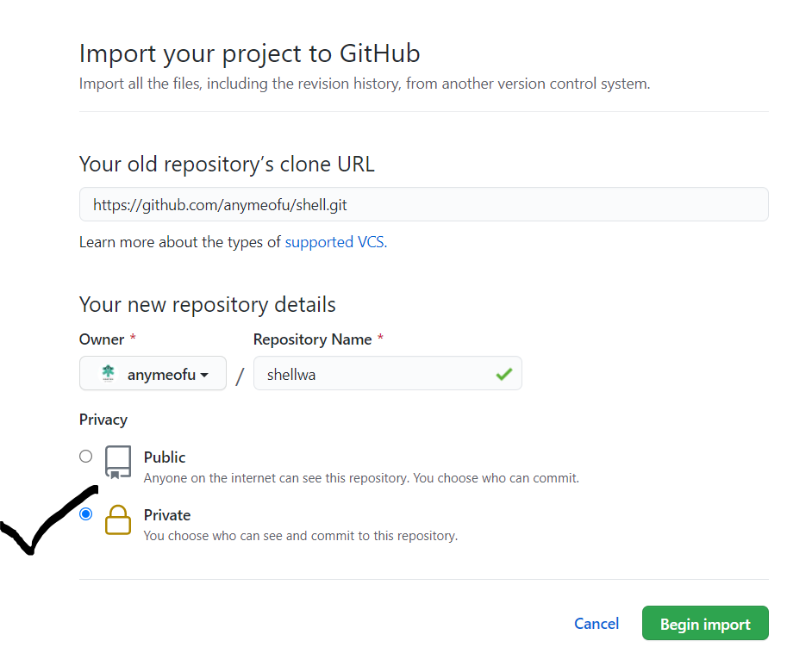Click the Repository Name field label
Viewport: 812px width, 672px height.
coord(312,339)
